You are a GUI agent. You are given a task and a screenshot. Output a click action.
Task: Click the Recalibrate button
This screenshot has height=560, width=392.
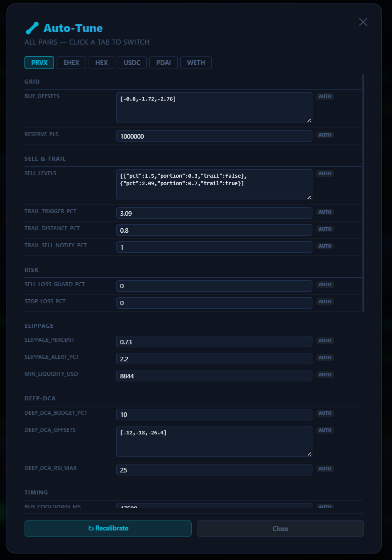(108, 528)
